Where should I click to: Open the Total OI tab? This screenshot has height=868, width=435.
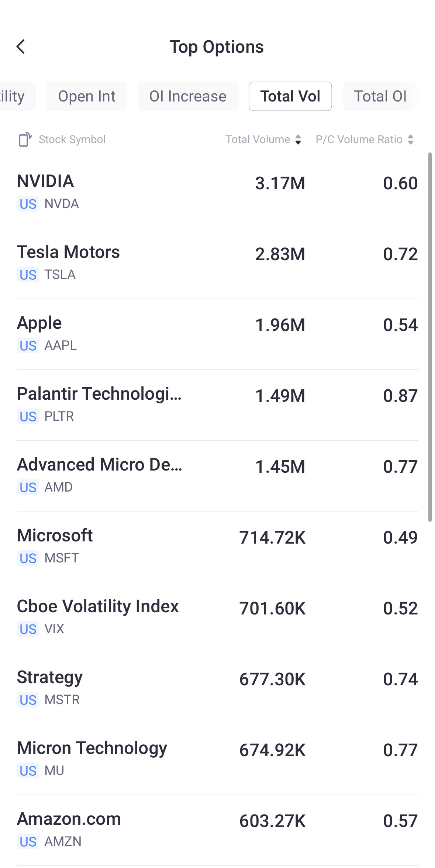click(x=380, y=96)
